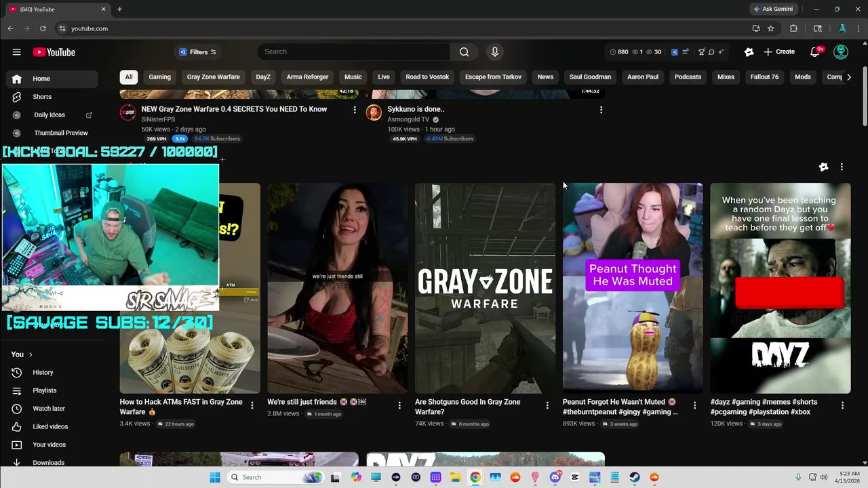868x488 pixels.
Task: Open options for Are Shotguns Good short
Action: coord(547,405)
